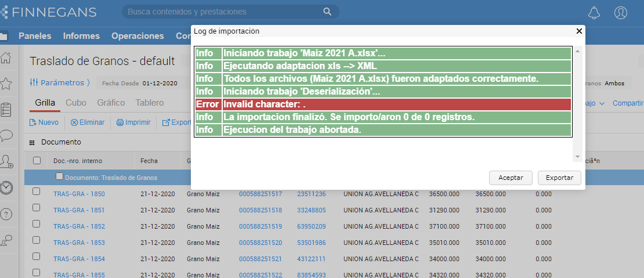This screenshot has height=278, width=644.
Task: Click scroll up arrow in log dialog
Action: 577,51
